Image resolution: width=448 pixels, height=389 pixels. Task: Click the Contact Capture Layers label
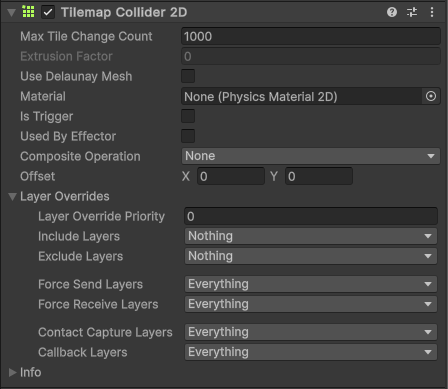click(x=105, y=332)
